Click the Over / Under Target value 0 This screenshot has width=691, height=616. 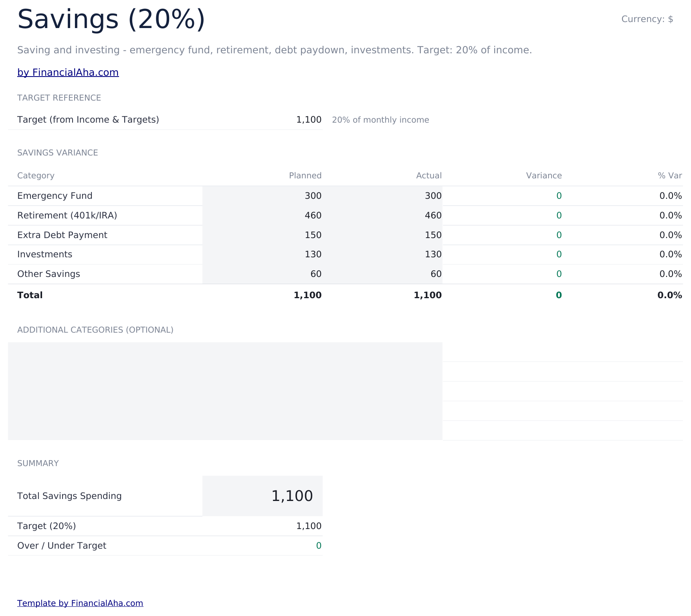pyautogui.click(x=319, y=546)
